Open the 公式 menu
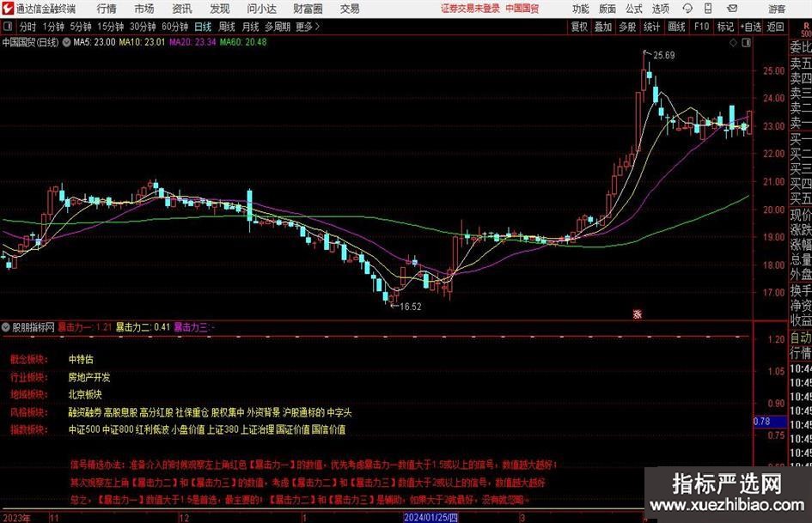812x523 pixels. click(x=634, y=9)
